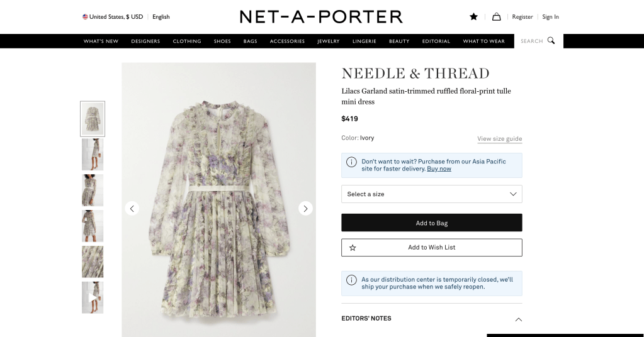
Task: Open the Clothing menu
Action: (187, 41)
